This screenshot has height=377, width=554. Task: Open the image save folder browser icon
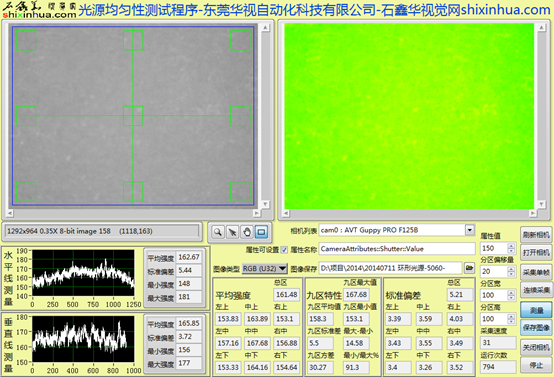(469, 268)
